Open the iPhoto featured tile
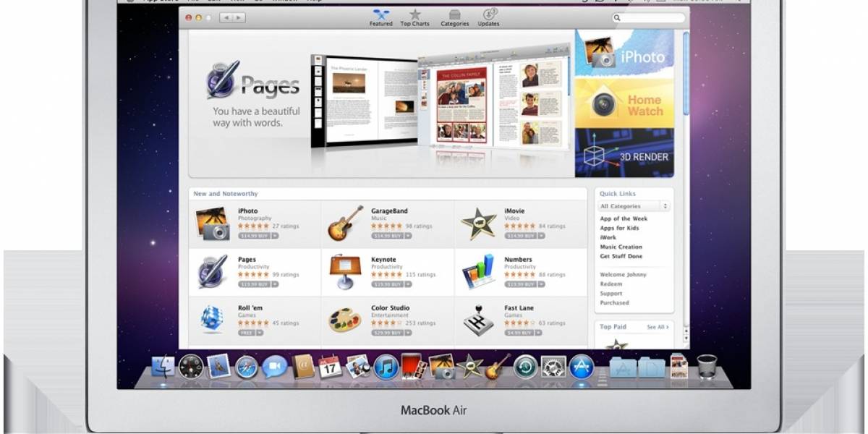 tap(624, 54)
